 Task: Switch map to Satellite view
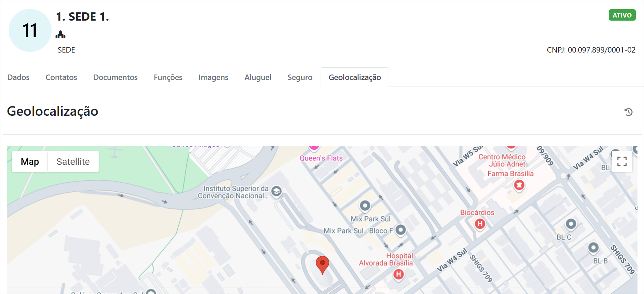73,161
